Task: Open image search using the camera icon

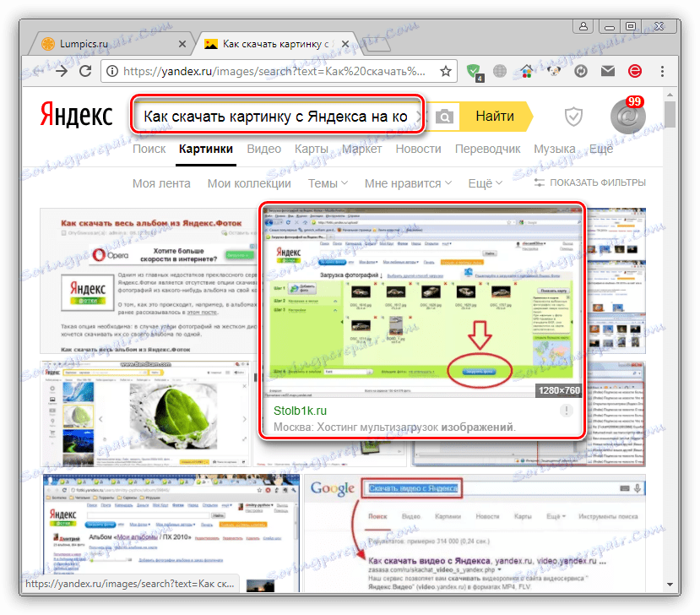Action: [x=446, y=117]
